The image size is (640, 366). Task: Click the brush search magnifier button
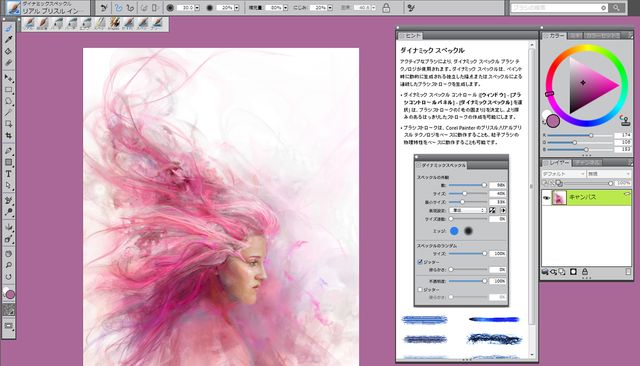point(616,8)
